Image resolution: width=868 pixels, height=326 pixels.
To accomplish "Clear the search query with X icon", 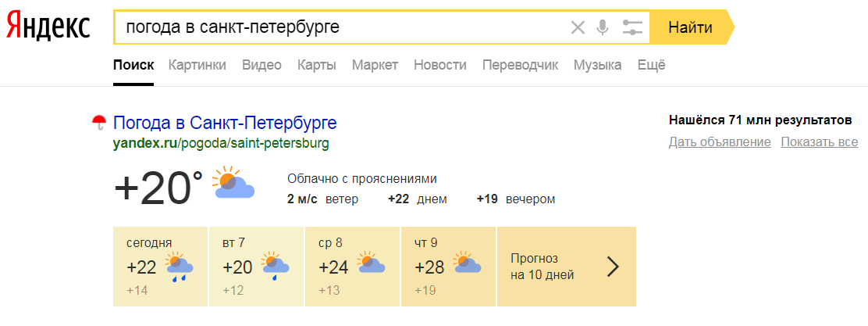I will pos(578,27).
